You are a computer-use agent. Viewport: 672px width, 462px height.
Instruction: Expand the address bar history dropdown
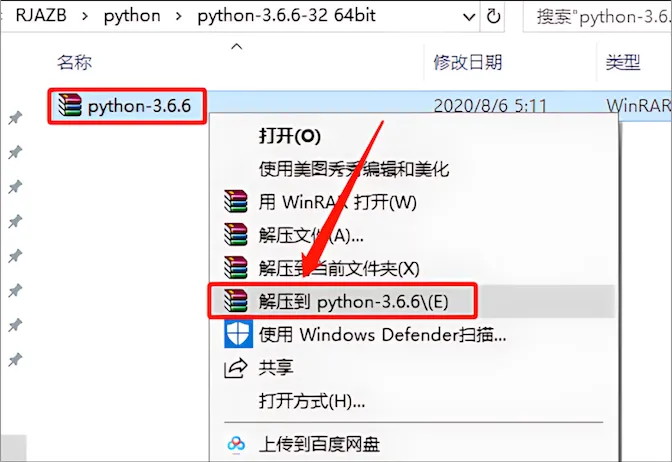[469, 17]
